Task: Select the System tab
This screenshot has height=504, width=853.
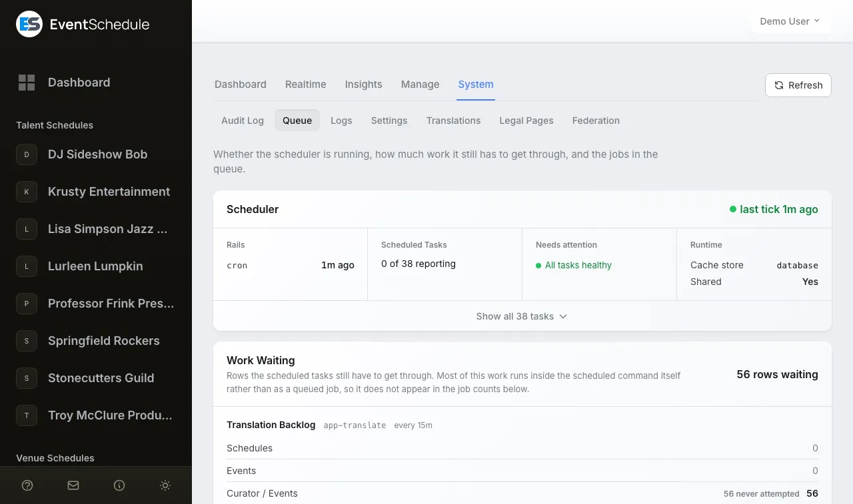Action: click(476, 85)
